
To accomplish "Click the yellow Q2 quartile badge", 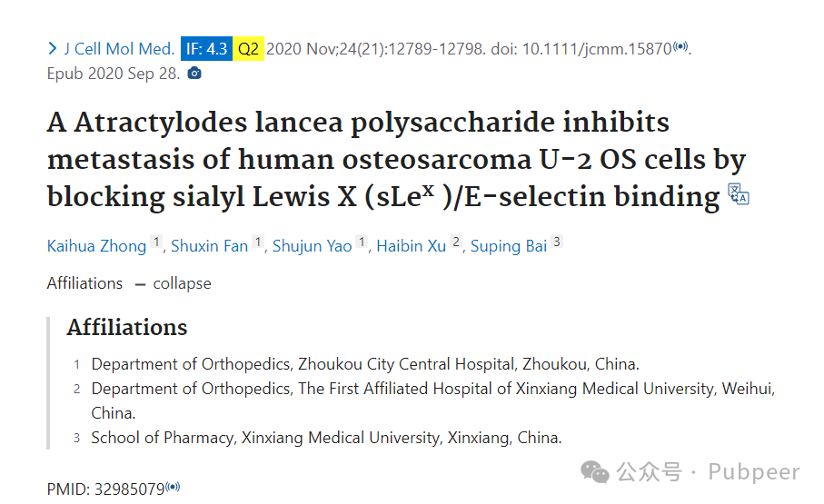I will [x=248, y=49].
